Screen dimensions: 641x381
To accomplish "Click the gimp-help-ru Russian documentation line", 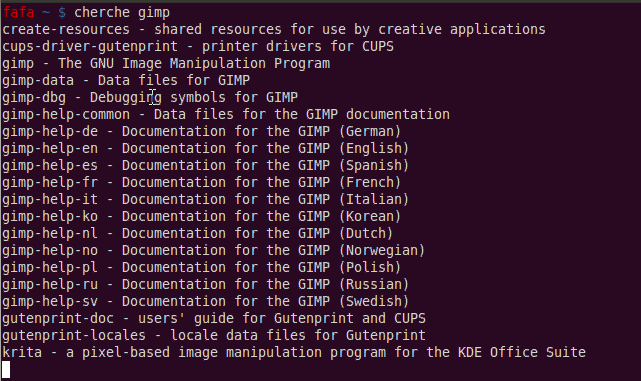I will [x=206, y=284].
